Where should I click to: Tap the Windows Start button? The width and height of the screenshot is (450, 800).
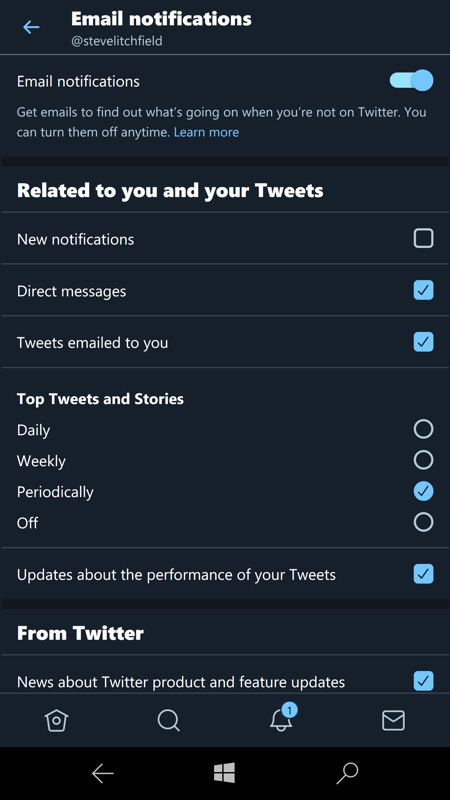coord(224,773)
